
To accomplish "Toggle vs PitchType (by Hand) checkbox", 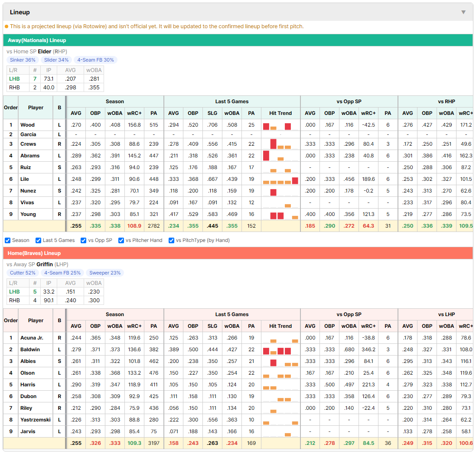I will (172, 241).
